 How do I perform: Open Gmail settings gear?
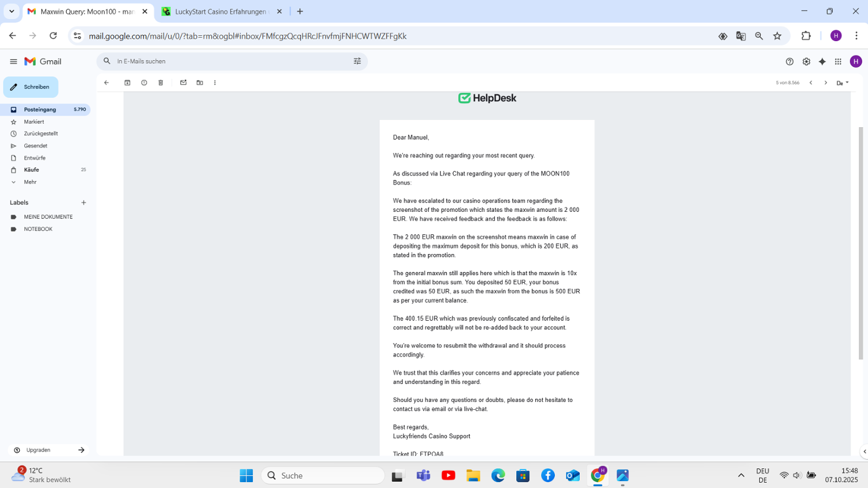click(x=806, y=61)
